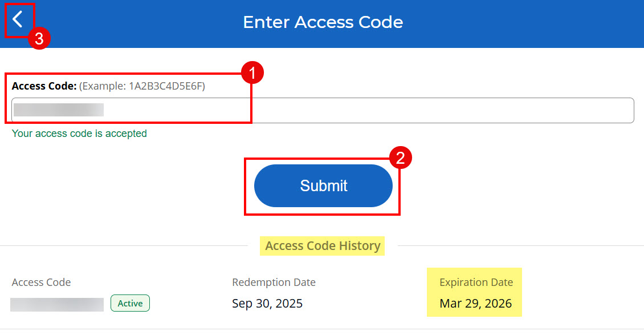Click the blurred code inside the input field

tap(58, 110)
